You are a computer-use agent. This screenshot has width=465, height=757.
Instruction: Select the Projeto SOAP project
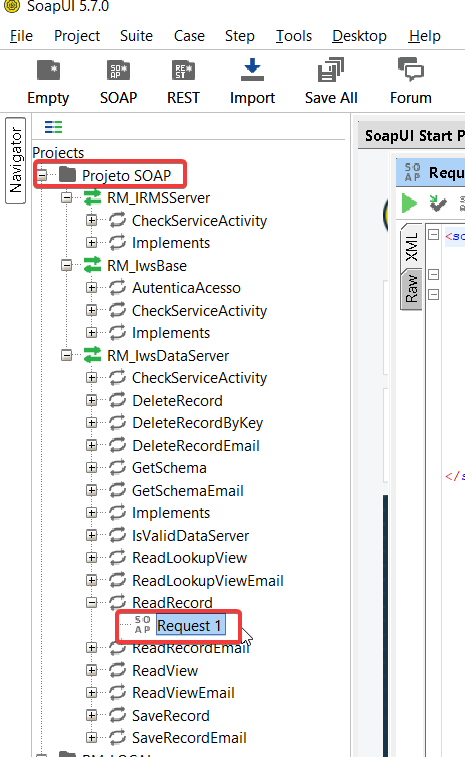(127, 175)
